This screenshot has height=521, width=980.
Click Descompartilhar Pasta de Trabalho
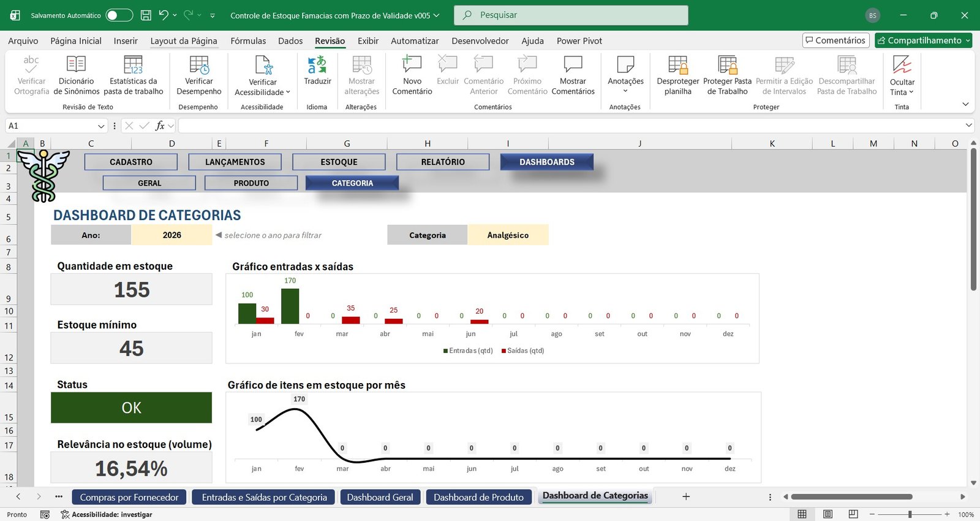tap(846, 75)
